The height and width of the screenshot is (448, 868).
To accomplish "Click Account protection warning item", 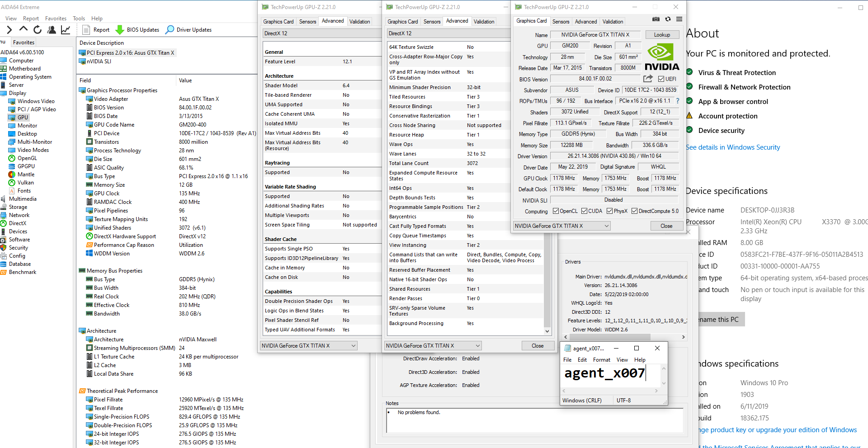I will pyautogui.click(x=727, y=116).
